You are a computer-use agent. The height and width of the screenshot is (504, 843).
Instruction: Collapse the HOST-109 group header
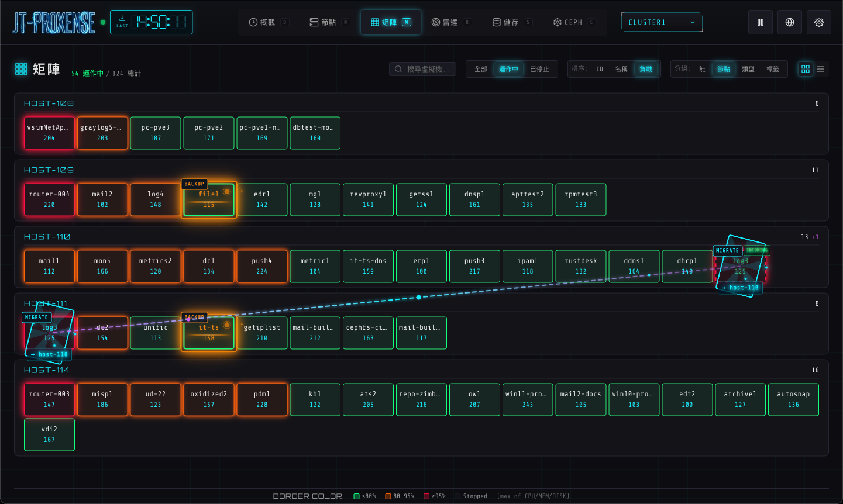pyautogui.click(x=421, y=170)
